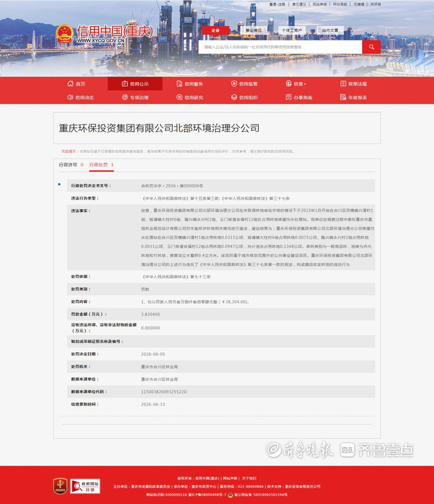434x504 pixels.
Task: Open the 关怀版 link
Action: click(376, 4)
